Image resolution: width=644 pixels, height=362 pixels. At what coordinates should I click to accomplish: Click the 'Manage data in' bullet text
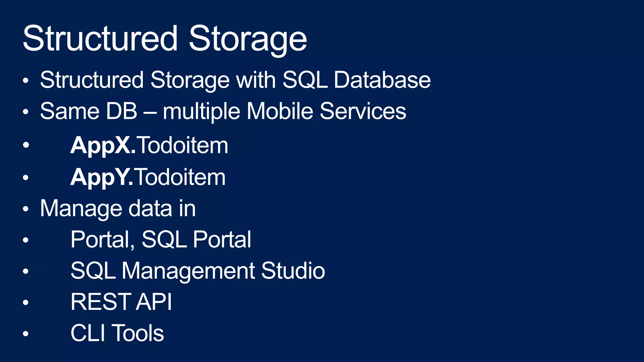coord(118,209)
